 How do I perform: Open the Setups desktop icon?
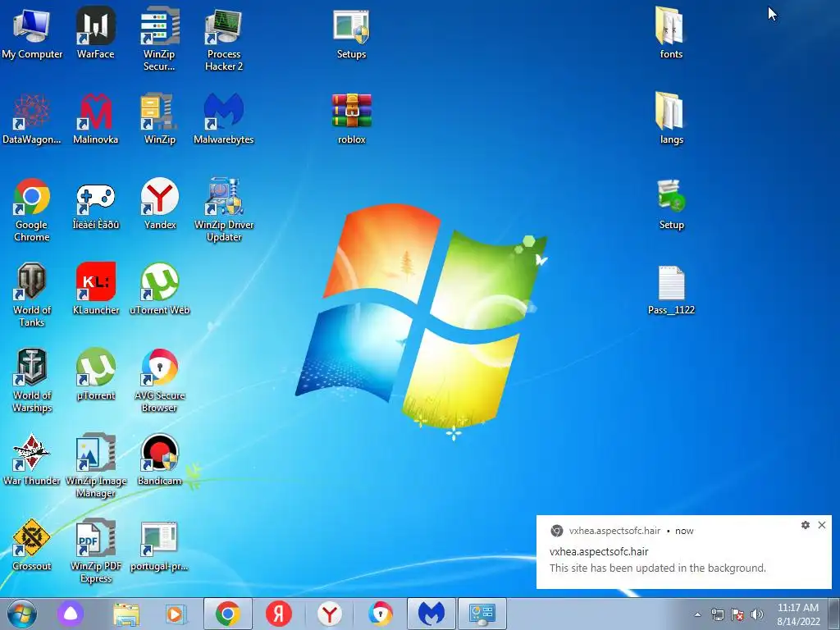pos(351,33)
